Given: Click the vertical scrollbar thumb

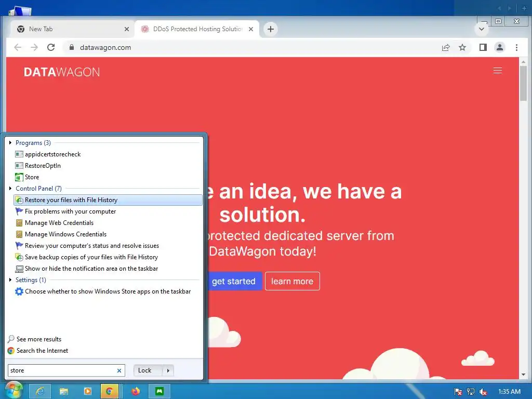Looking at the screenshot, I should coord(524,83).
